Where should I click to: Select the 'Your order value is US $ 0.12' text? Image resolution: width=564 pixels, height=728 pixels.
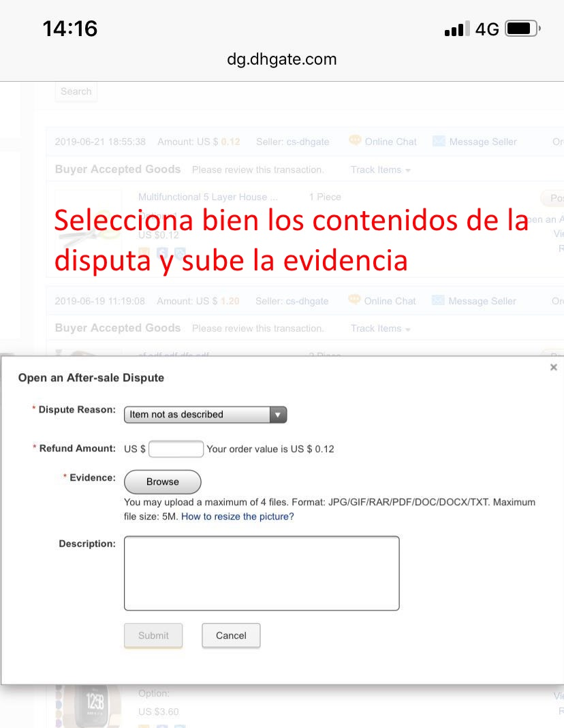pos(270,449)
